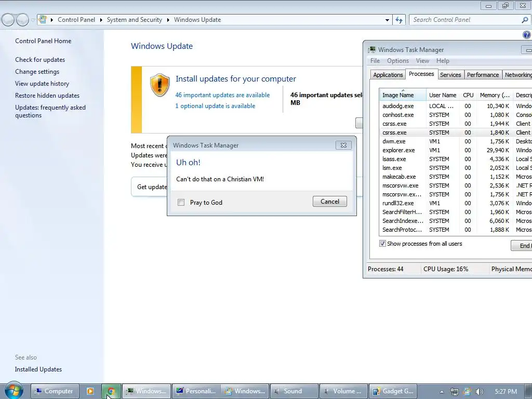Switch to Volume Mixer taskbar button
Image resolution: width=532 pixels, height=399 pixels.
point(344,391)
